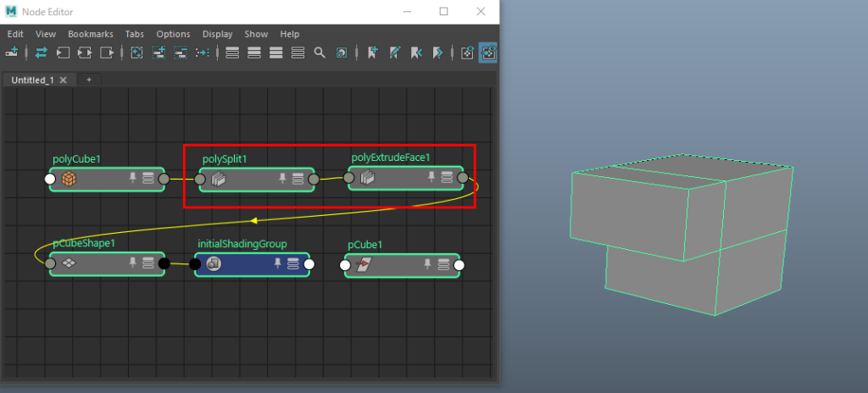This screenshot has width=868, height=393.
Task: Create a new bookmark icon
Action: [x=373, y=53]
